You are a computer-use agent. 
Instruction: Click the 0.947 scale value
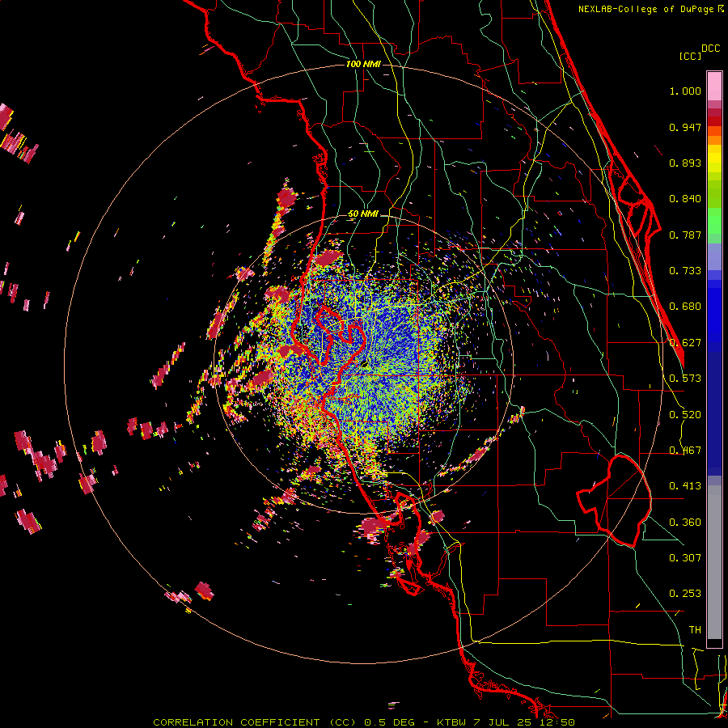tap(685, 127)
